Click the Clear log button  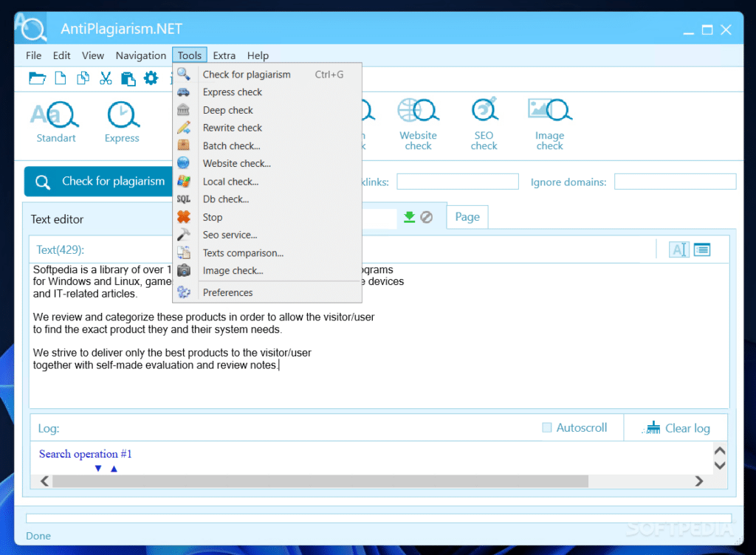point(676,428)
